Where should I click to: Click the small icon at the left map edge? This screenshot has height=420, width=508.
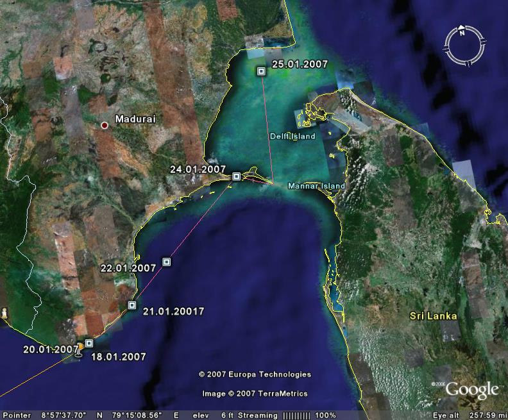tap(4, 314)
